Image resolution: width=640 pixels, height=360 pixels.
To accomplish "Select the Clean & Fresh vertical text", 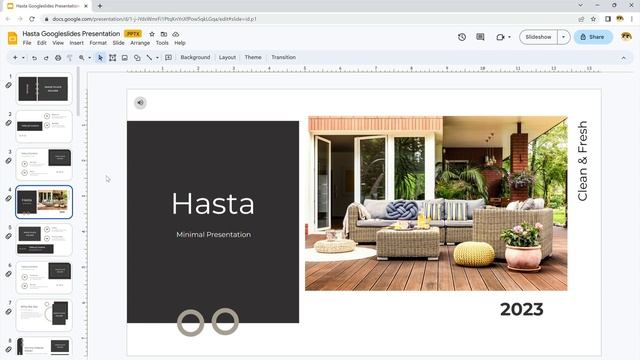I will [x=582, y=161].
